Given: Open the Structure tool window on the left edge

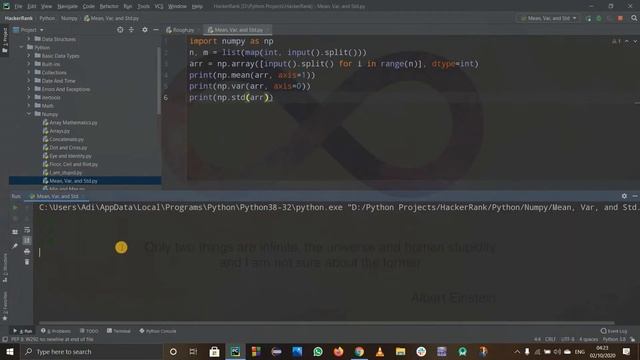Looking at the screenshot, I should [5, 267].
